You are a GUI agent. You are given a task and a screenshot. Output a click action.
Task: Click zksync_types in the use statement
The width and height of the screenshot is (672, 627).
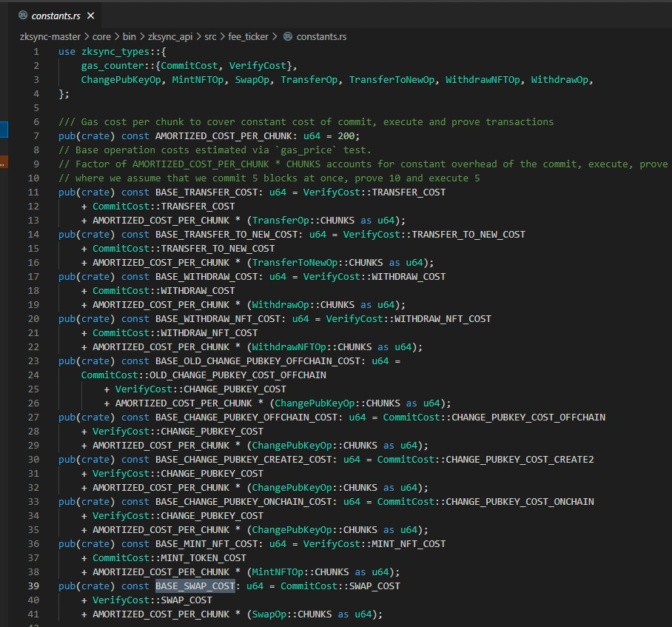coord(115,51)
